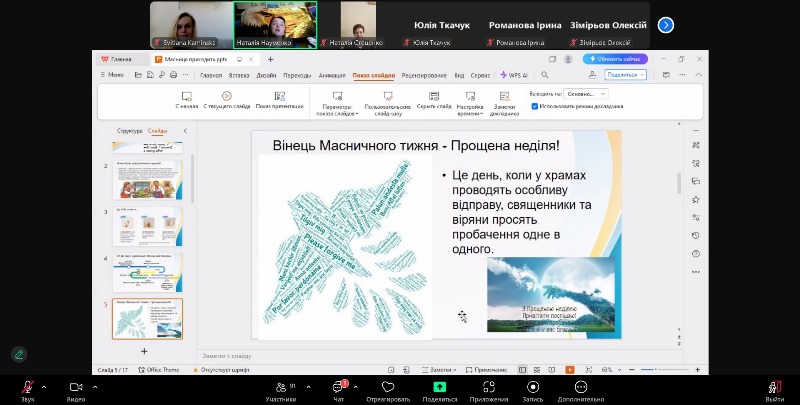Click the Обновить сейчас button
Image resolution: width=800 pixels, height=405 pixels.
[x=617, y=59]
